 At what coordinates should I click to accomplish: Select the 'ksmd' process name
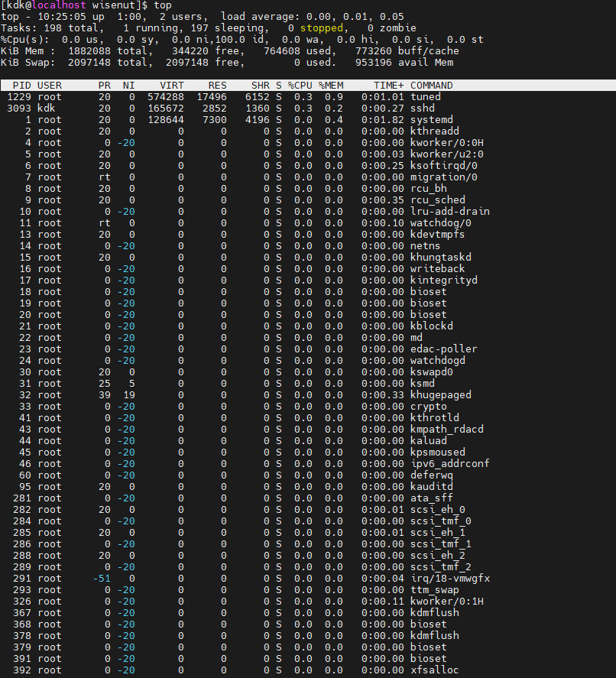[x=423, y=383]
